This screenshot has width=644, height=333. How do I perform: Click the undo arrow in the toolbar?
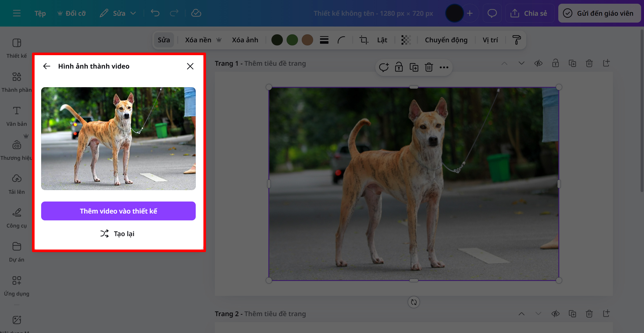(x=155, y=13)
